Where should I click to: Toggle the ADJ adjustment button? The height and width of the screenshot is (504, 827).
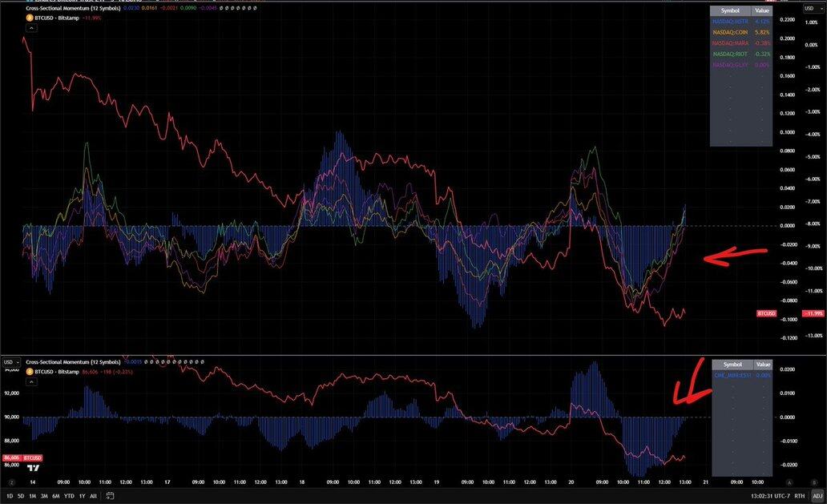pyautogui.click(x=817, y=497)
